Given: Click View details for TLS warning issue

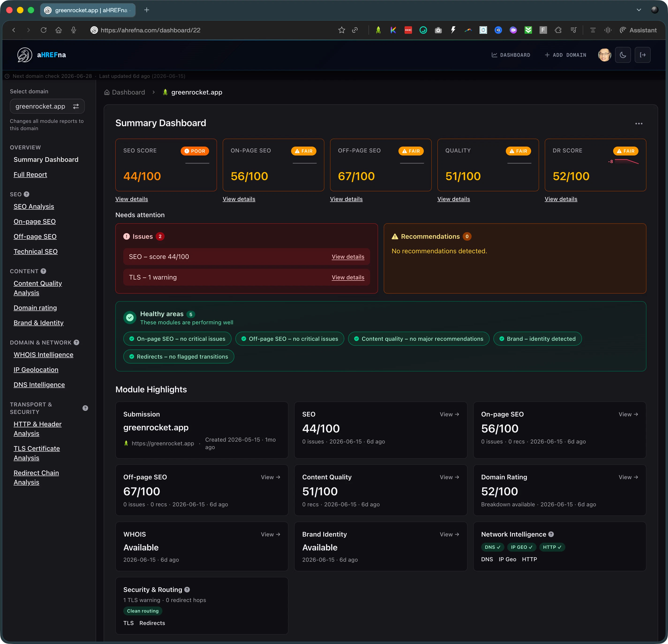Looking at the screenshot, I should point(348,278).
